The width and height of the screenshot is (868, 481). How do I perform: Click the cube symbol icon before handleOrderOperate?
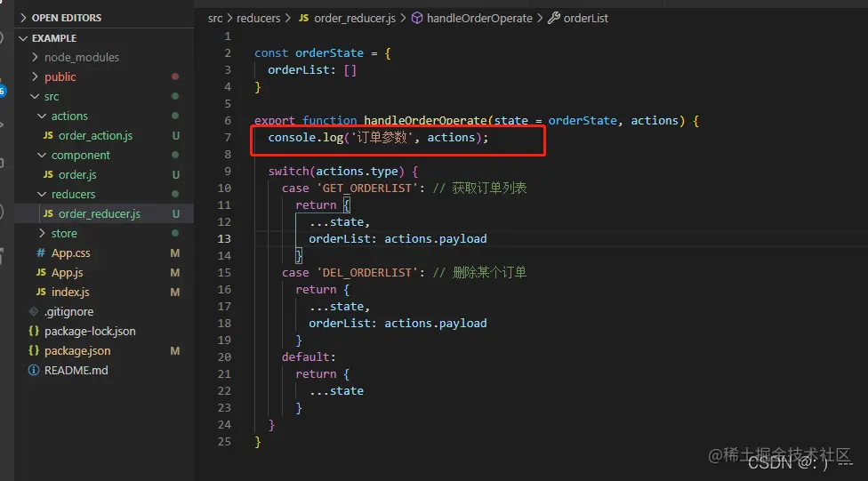pos(417,19)
